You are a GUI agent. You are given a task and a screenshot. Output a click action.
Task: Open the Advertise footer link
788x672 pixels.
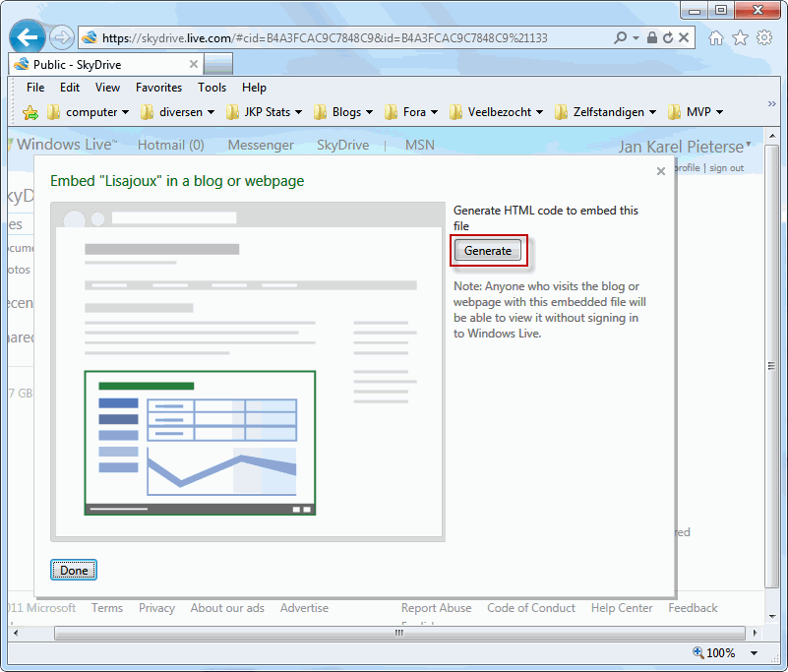pyautogui.click(x=304, y=608)
